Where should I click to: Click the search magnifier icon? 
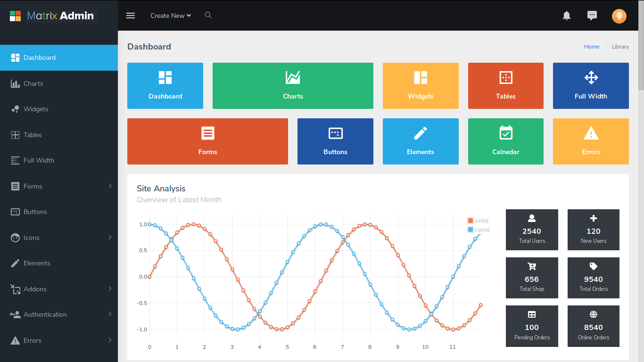coord(208,15)
